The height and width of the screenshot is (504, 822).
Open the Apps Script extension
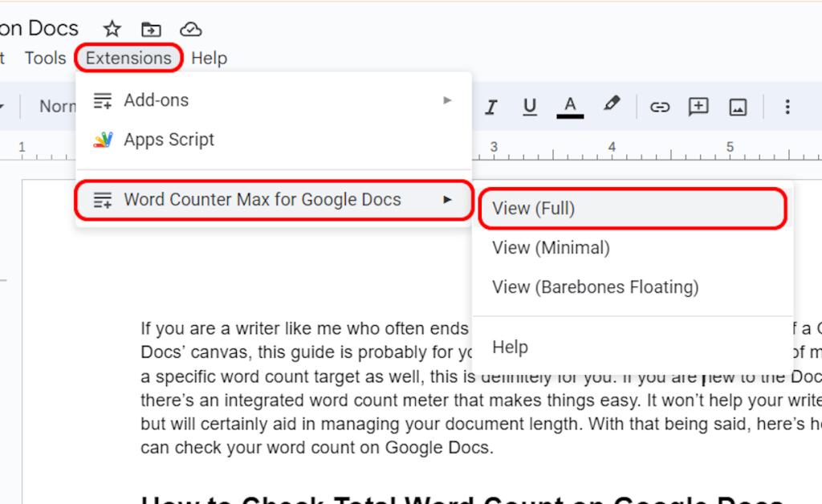[169, 139]
